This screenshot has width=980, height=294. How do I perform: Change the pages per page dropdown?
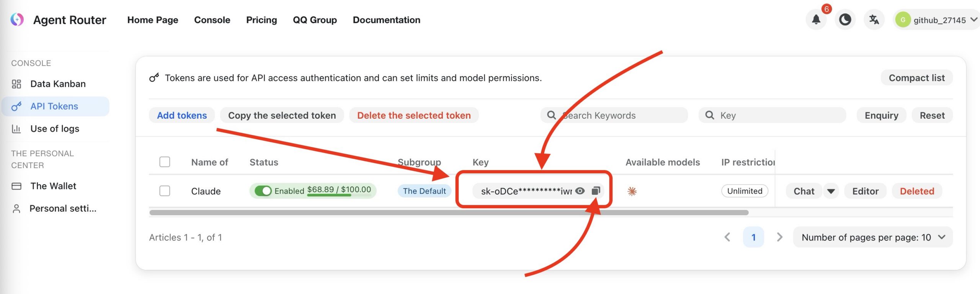(x=873, y=237)
